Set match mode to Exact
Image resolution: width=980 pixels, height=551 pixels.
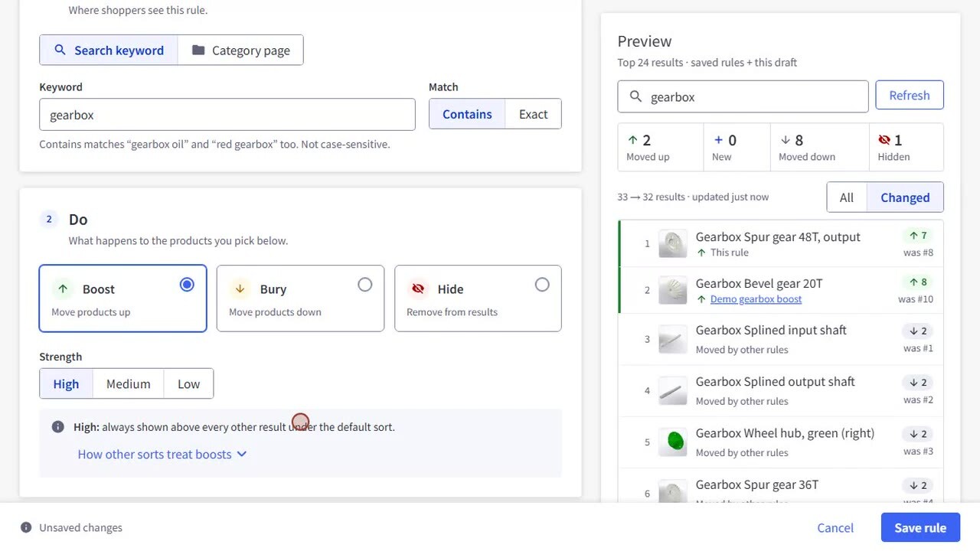tap(534, 114)
